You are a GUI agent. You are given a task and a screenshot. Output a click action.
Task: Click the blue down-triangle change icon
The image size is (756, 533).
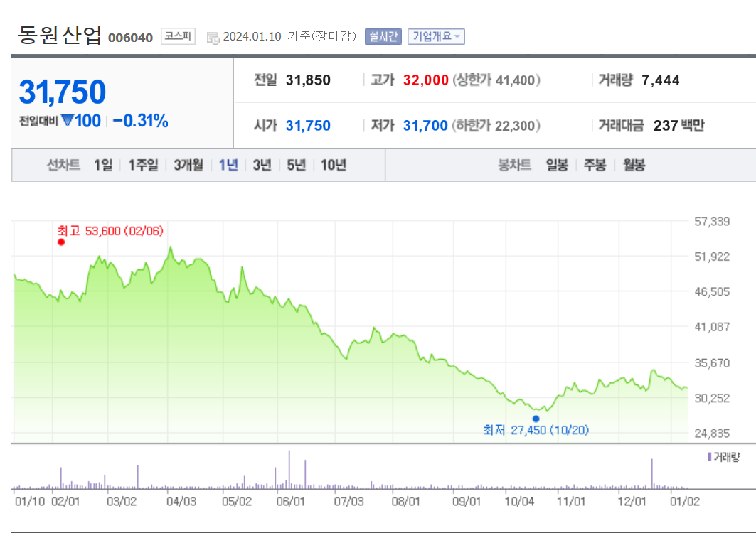pyautogui.click(x=67, y=120)
